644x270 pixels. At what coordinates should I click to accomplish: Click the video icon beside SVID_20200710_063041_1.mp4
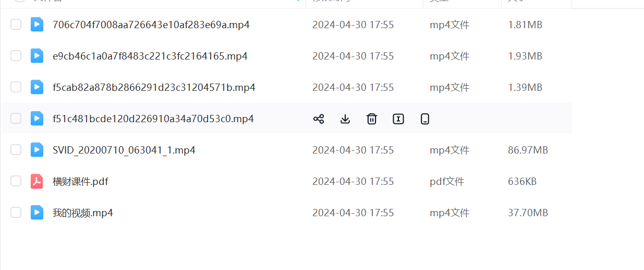point(37,150)
